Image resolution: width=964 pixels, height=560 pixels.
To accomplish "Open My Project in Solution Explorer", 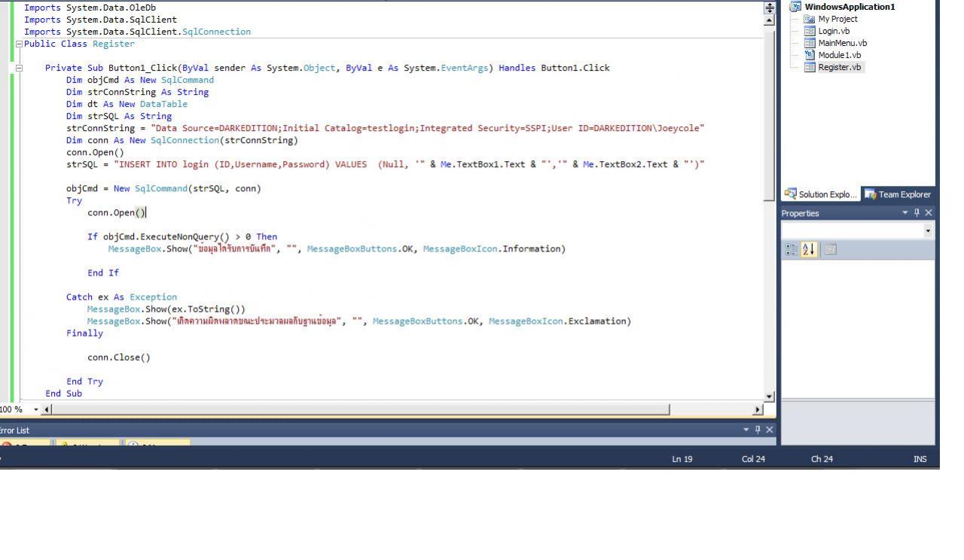I will (837, 19).
